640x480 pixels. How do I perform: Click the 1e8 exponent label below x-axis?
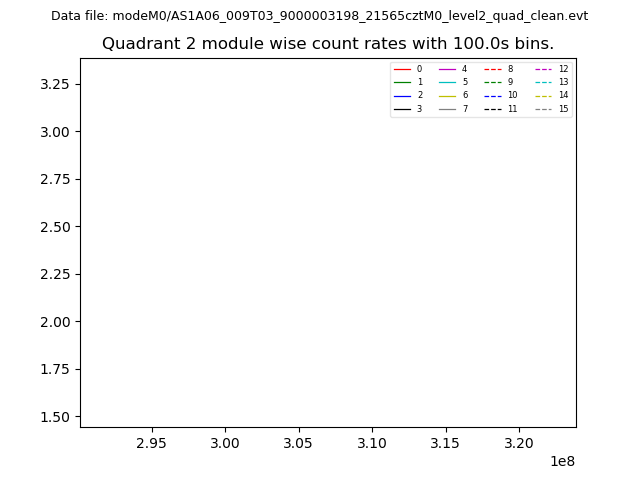[560, 462]
